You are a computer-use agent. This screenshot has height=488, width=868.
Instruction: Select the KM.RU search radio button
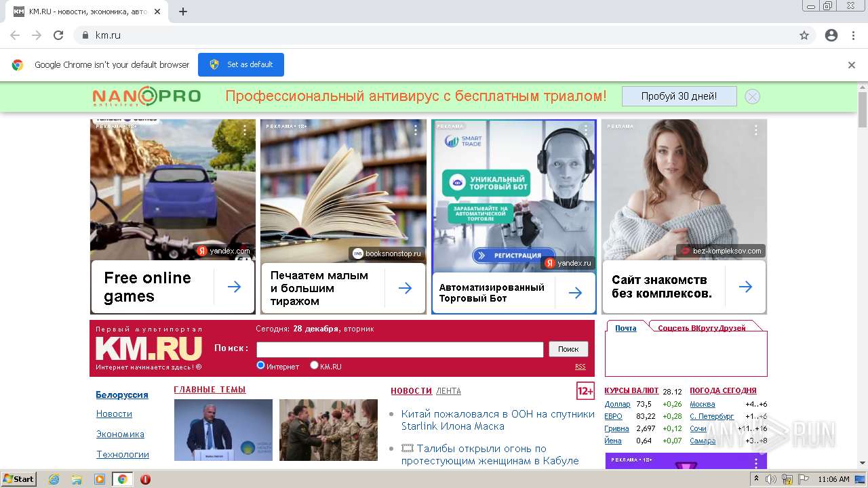(x=314, y=365)
